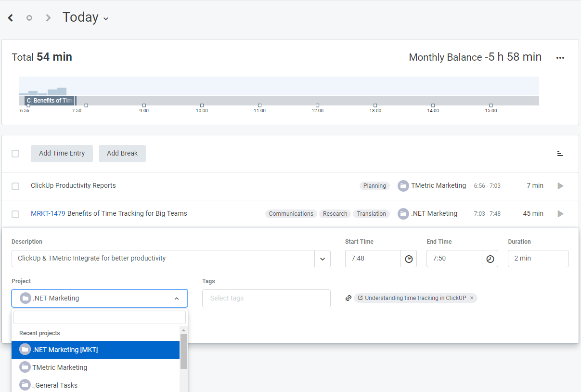The height and width of the screenshot is (392, 581).
Task: Click the circle current-day icon
Action: pyautogui.click(x=29, y=18)
